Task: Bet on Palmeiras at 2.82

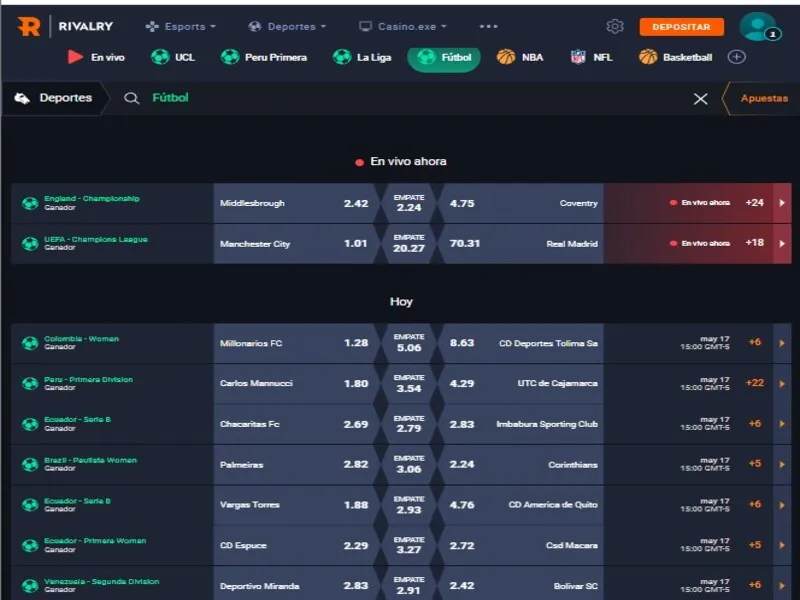Action: coord(294,464)
